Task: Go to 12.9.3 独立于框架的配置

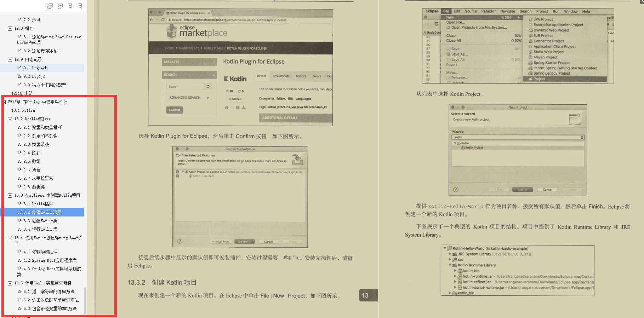Action: click(41, 85)
